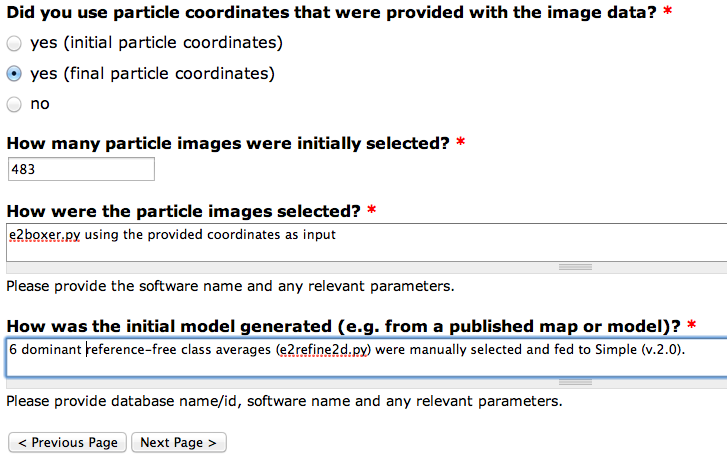Click the 'yes (initial particle coordinates)' label text
727x471 pixels.
click(x=156, y=44)
